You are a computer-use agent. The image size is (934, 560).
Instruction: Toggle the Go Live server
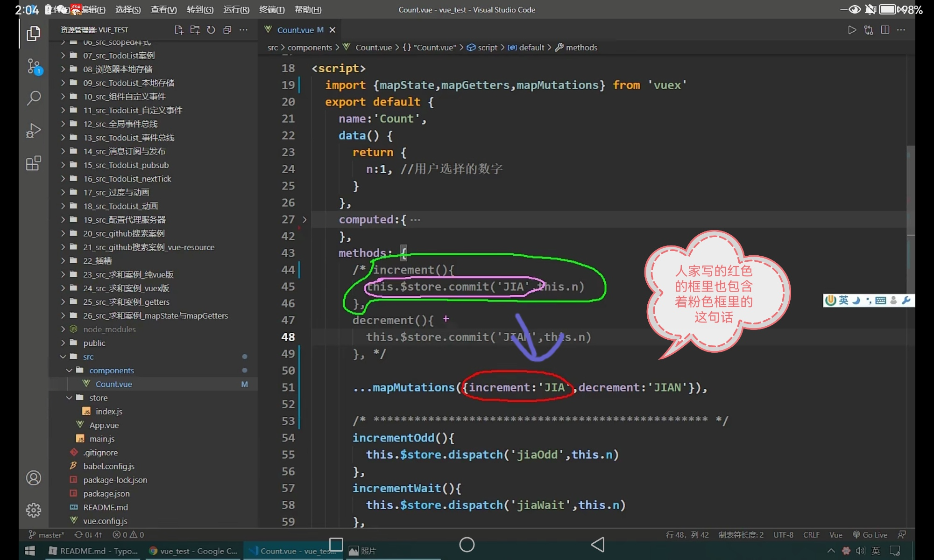(x=870, y=535)
